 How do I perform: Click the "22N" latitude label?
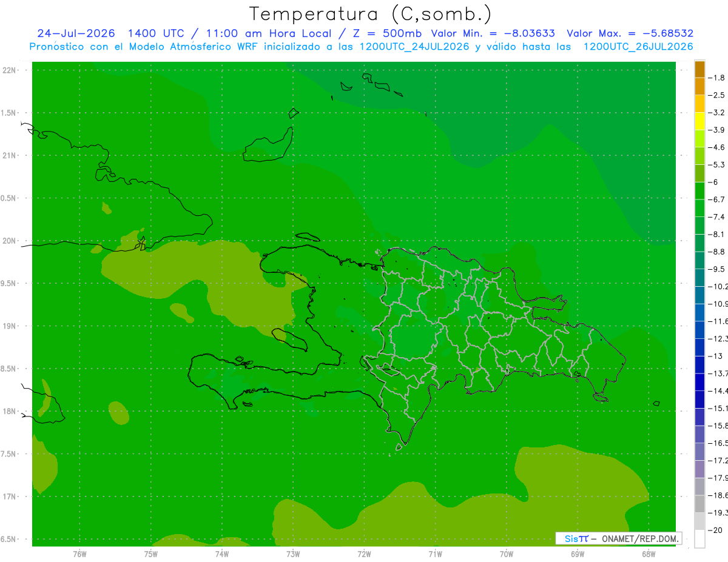tap(9, 70)
